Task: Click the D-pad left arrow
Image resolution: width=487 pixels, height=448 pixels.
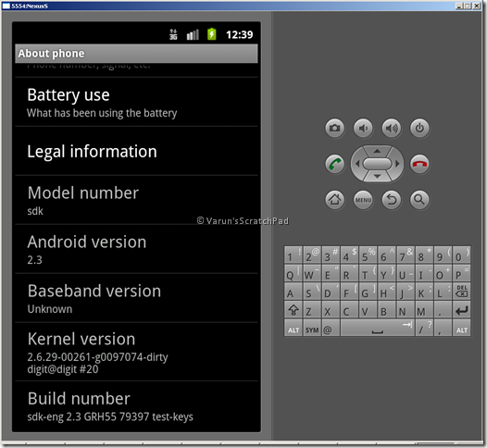Action: [x=357, y=164]
